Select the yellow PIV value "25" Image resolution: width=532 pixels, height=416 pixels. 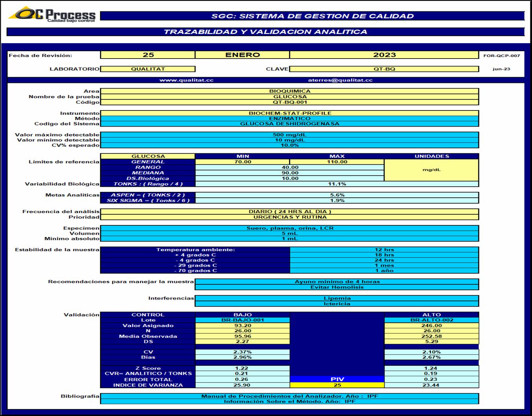[337, 385]
